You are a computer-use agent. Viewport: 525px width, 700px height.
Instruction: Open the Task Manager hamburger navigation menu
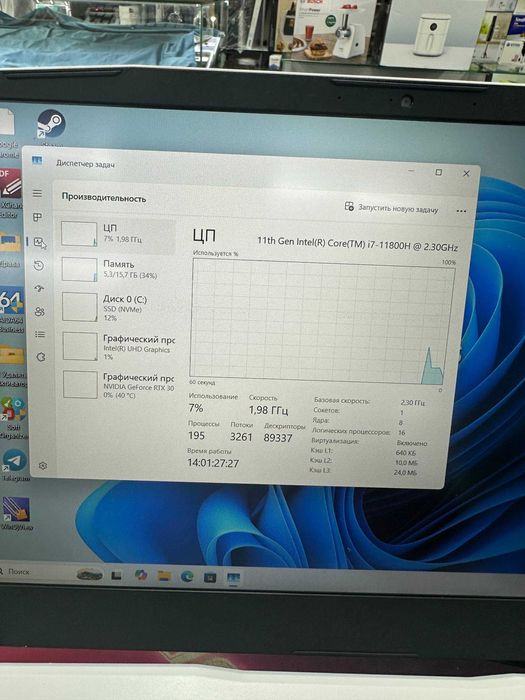click(x=38, y=193)
